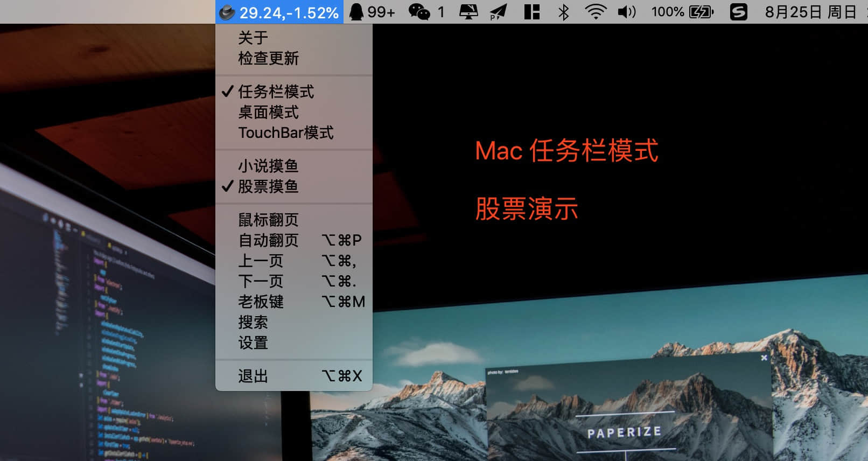Image resolution: width=868 pixels, height=461 pixels.
Task: Open the Wi-Fi status menu
Action: click(596, 12)
